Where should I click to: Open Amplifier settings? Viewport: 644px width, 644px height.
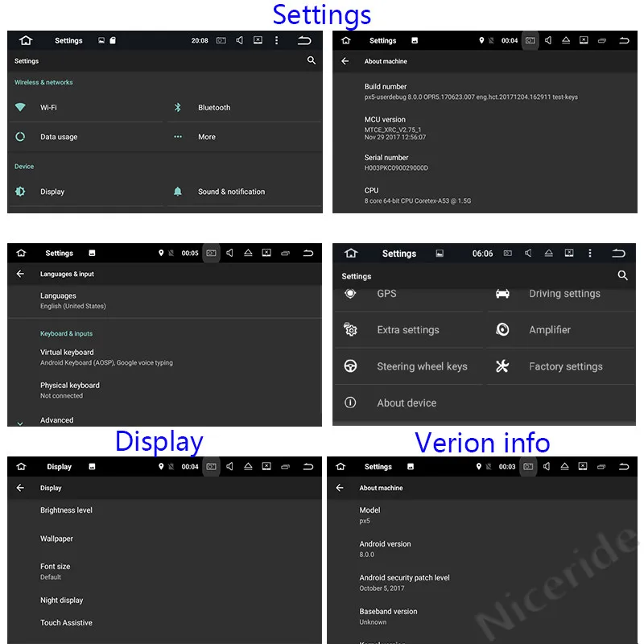[561, 330]
